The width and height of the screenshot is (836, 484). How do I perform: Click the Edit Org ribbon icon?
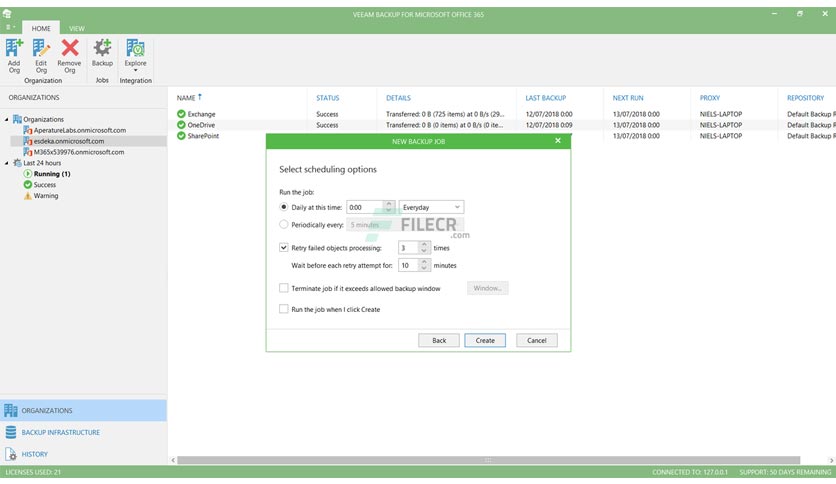(41, 49)
